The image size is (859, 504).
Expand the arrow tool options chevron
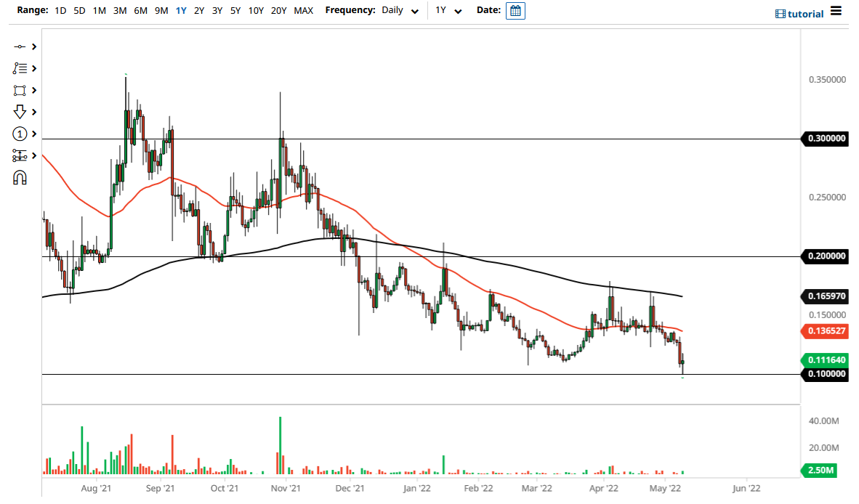[32, 111]
